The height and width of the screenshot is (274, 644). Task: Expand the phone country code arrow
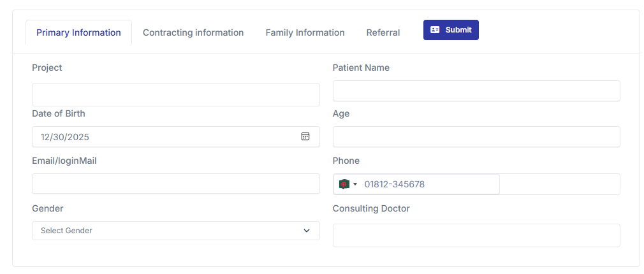[x=355, y=184]
